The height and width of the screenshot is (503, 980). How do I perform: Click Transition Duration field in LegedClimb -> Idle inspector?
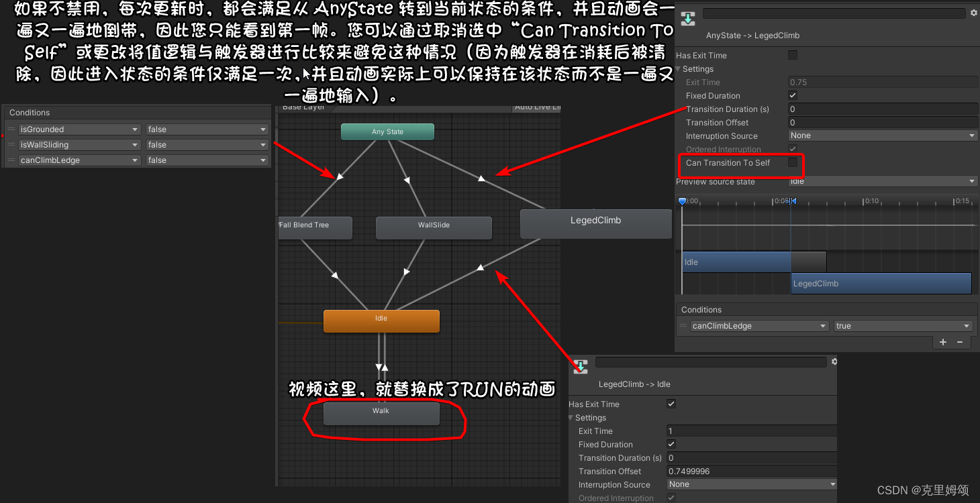coord(752,457)
